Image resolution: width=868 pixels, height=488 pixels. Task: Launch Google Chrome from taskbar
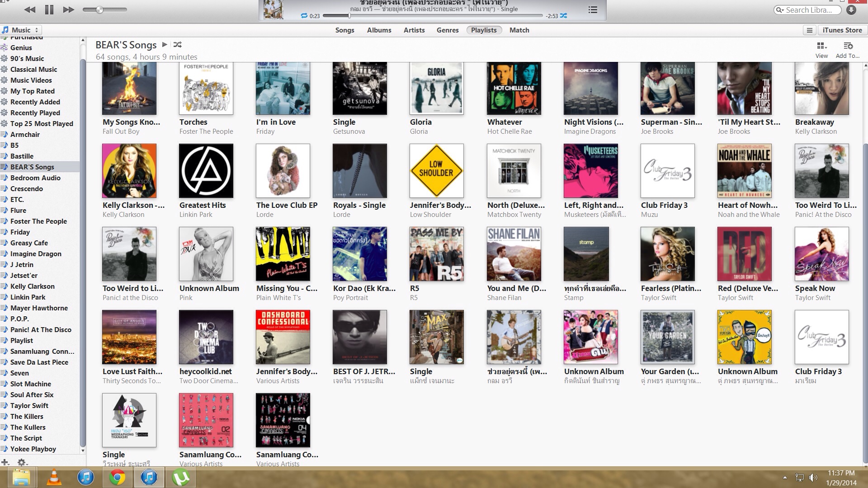tap(117, 478)
